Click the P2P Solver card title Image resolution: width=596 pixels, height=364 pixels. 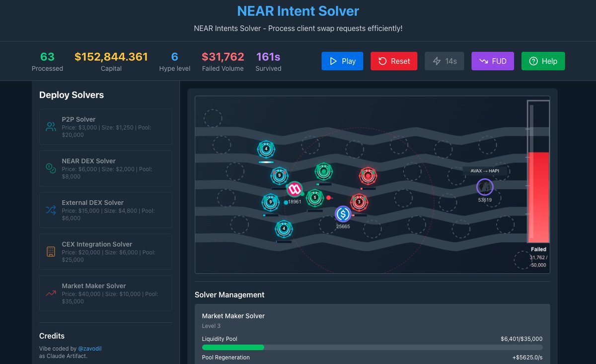pos(78,119)
